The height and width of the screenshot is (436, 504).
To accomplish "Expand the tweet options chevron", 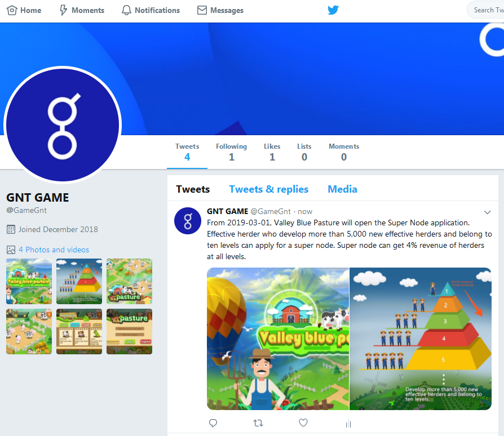I will click(x=487, y=212).
